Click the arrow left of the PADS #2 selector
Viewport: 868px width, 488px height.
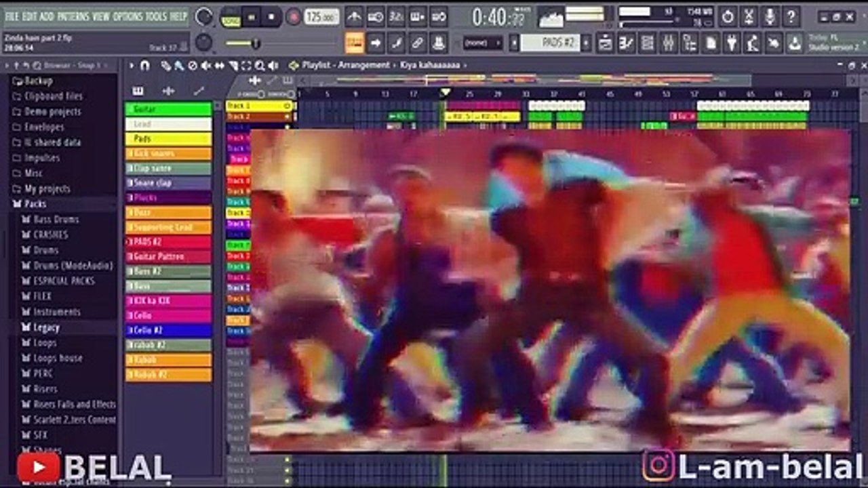click(514, 43)
